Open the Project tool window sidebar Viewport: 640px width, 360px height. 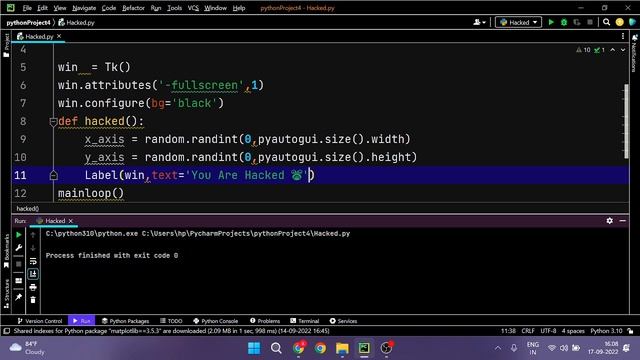click(x=6, y=46)
